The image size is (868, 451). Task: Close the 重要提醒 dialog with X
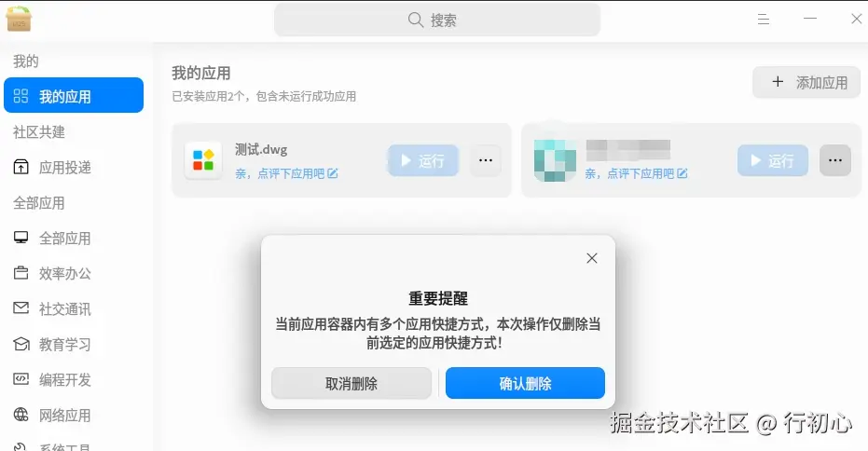tap(592, 258)
